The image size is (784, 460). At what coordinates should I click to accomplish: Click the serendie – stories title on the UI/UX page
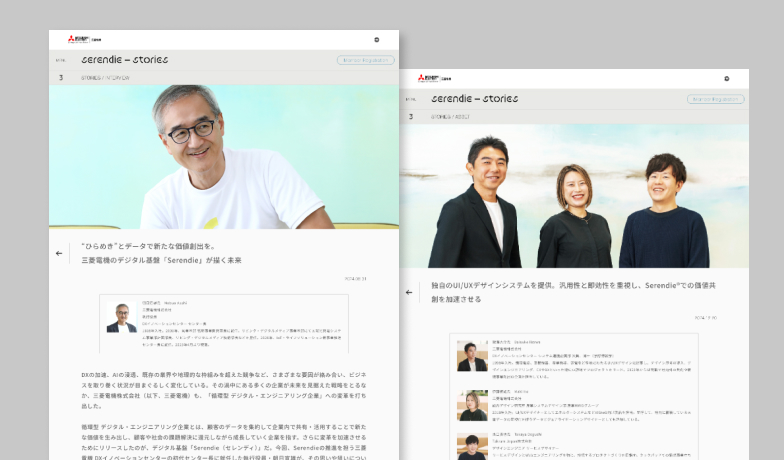tap(474, 98)
